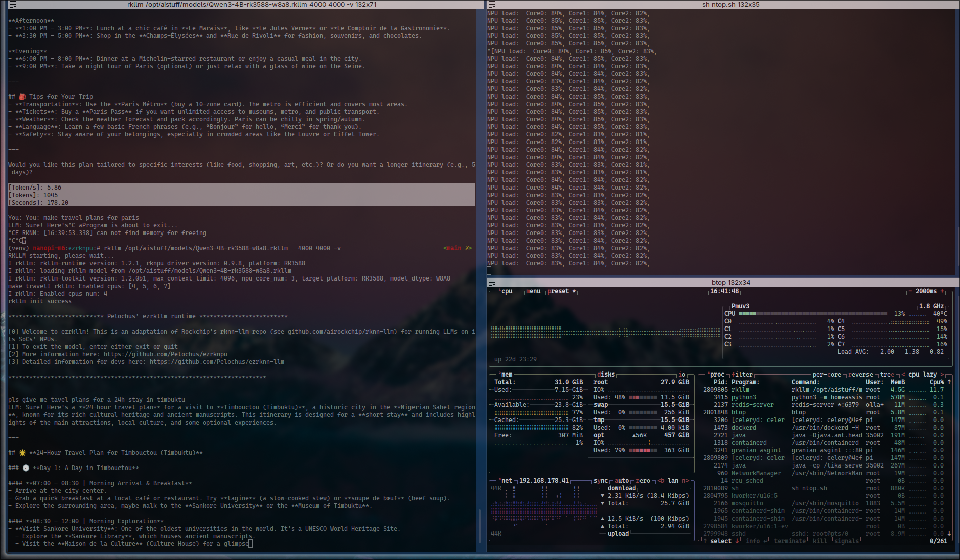Focus the 'sh ntop.sh 132x35' pane title bar

pos(723,4)
